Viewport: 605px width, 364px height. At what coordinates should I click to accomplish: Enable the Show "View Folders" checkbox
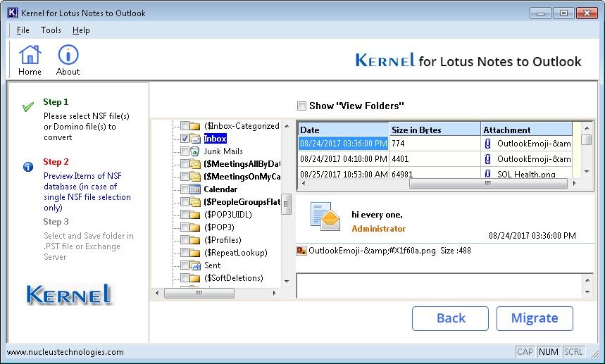coord(301,106)
